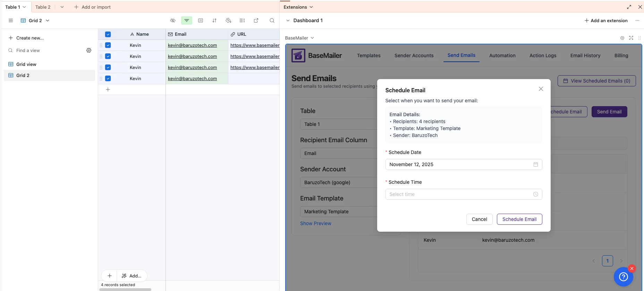The image size is (644, 291).
Task: Open the search magnifier icon
Action: point(272,20)
